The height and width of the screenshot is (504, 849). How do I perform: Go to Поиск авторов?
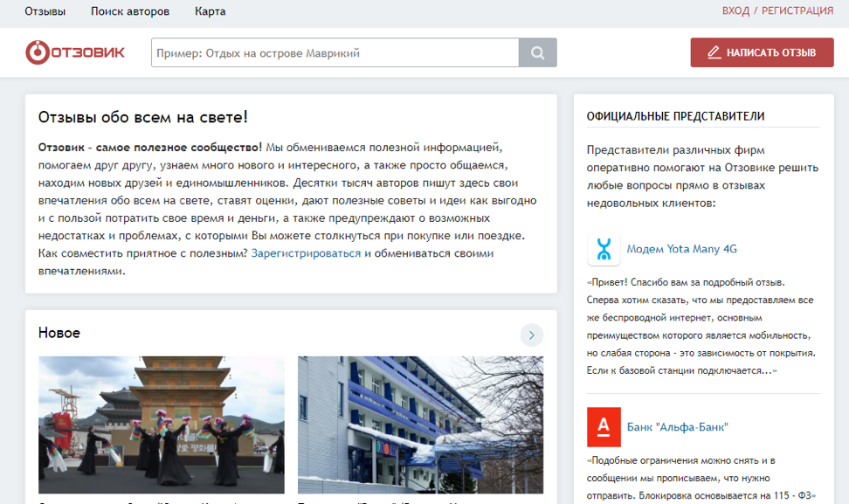[130, 11]
